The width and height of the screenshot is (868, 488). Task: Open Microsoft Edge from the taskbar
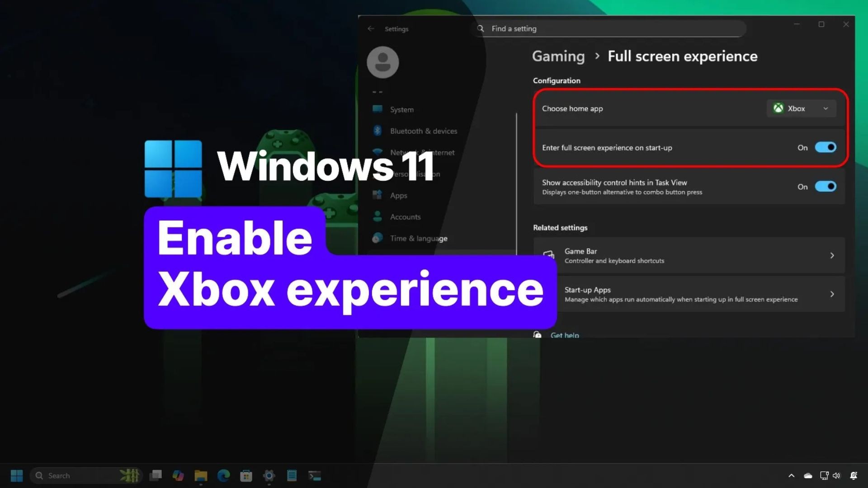223,475
